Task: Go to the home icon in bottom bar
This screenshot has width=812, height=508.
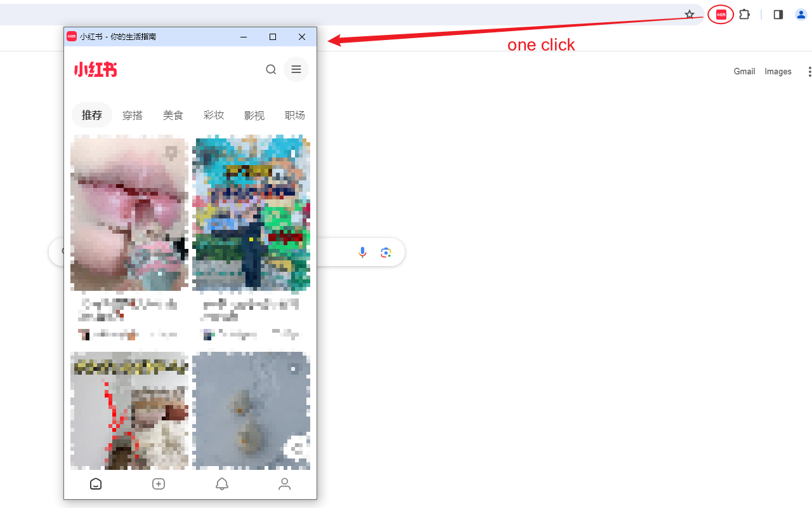Action: coord(96,484)
